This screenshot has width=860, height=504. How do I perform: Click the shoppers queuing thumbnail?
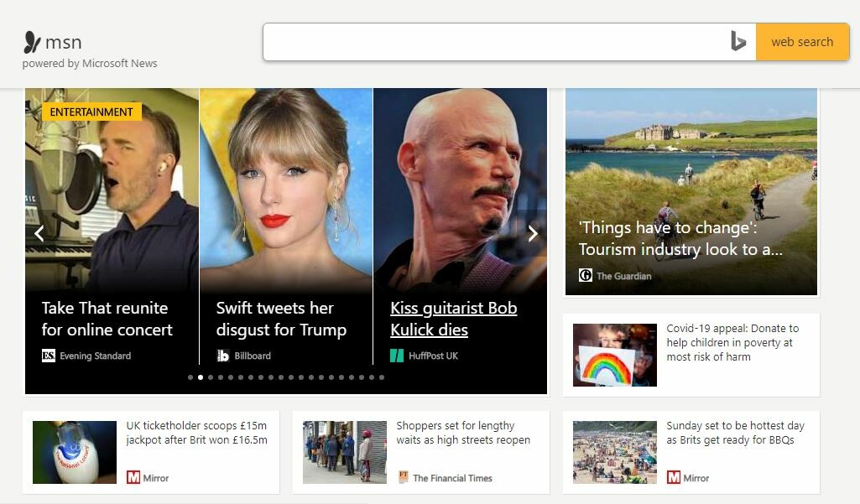click(x=345, y=452)
